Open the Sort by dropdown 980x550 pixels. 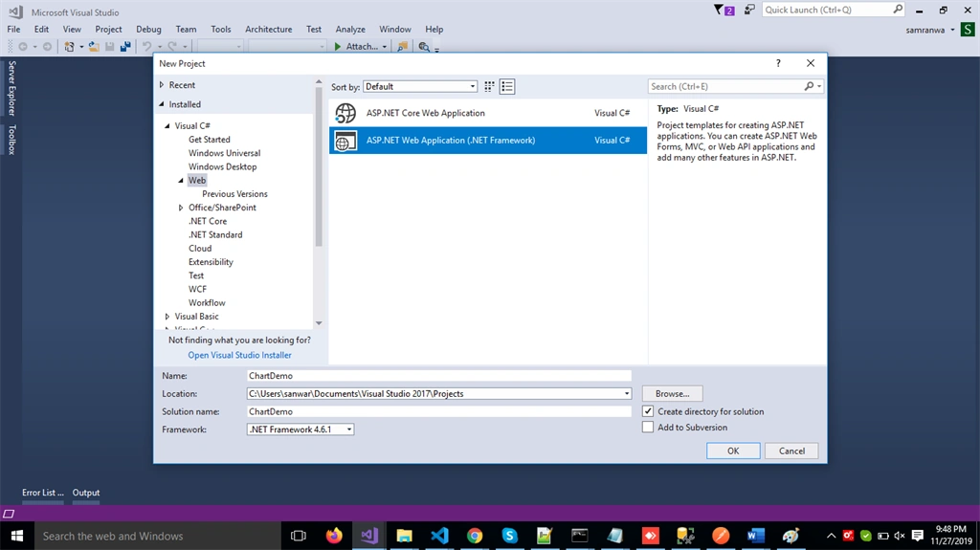[421, 86]
